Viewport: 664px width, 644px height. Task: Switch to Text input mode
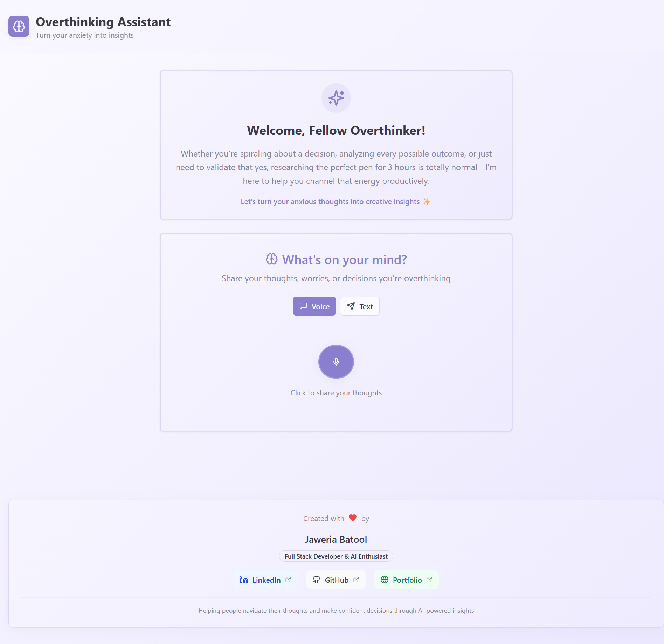coord(360,306)
